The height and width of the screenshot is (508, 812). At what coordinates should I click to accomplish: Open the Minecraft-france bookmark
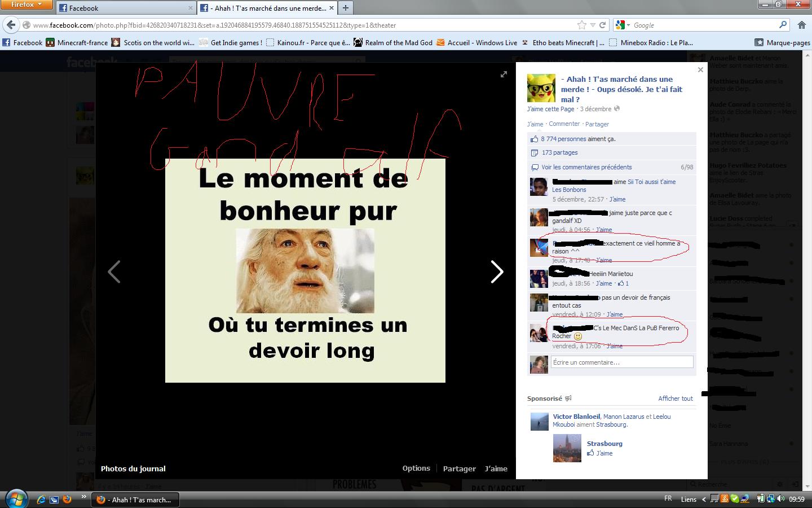[x=77, y=42]
